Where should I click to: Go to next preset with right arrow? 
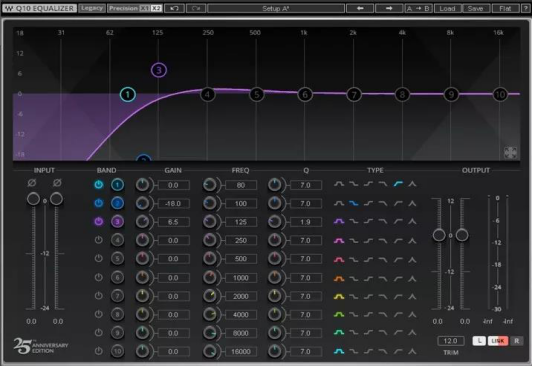389,8
